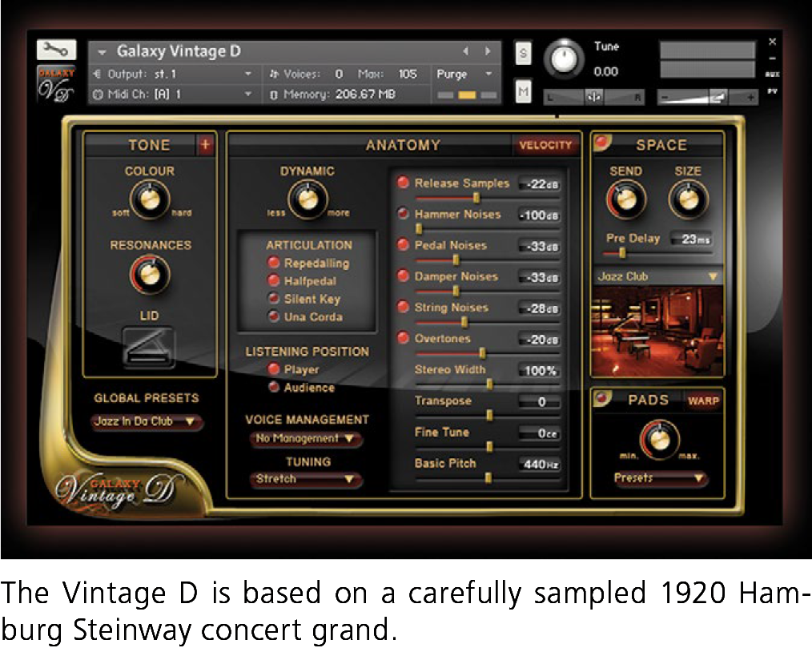The width and height of the screenshot is (812, 656).
Task: Expand the Tuning Stretch dropdown
Action: coord(305,479)
